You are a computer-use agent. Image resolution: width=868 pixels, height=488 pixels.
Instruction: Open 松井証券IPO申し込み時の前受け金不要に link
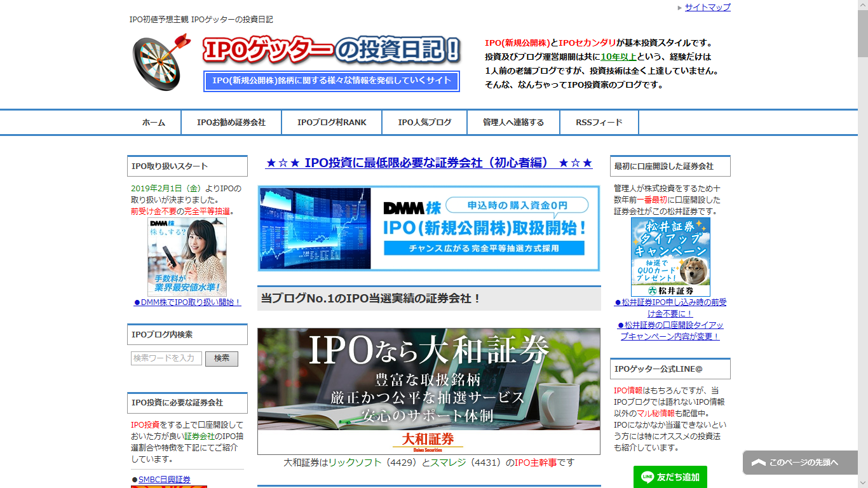670,308
